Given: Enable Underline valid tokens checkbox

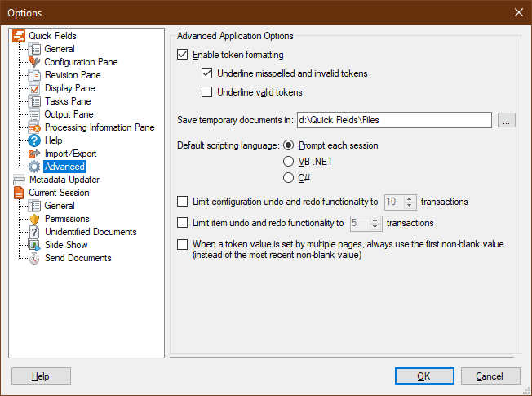Looking at the screenshot, I should [206, 92].
